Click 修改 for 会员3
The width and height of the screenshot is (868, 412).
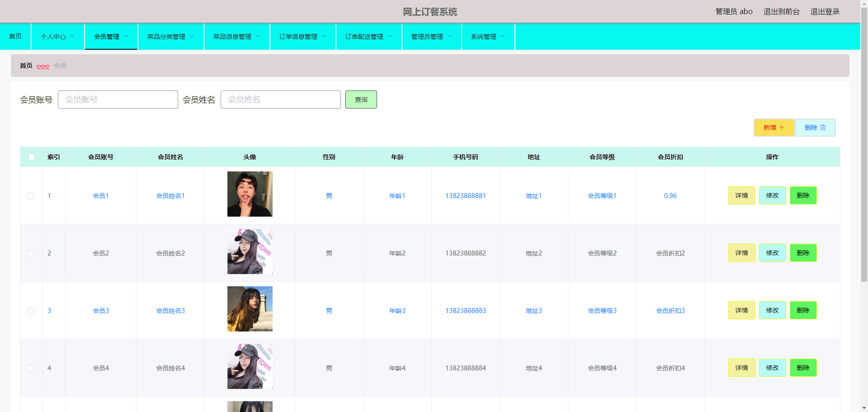click(773, 310)
